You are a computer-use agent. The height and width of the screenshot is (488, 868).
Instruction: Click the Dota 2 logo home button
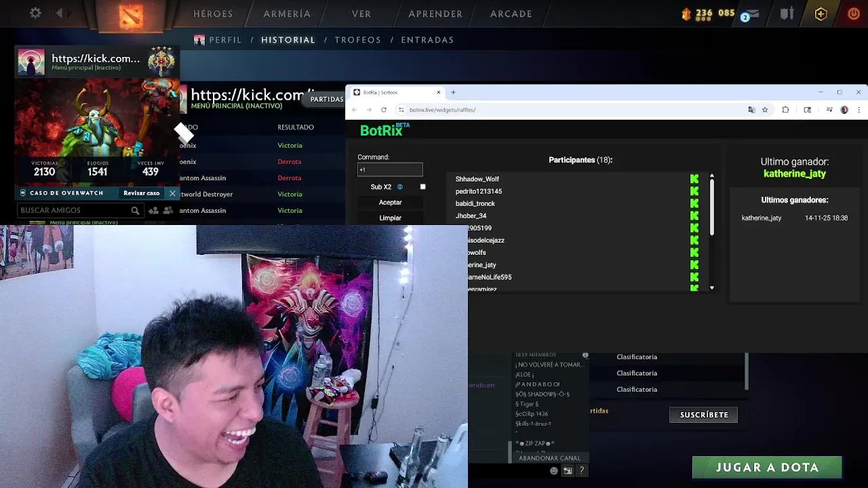[x=131, y=16]
